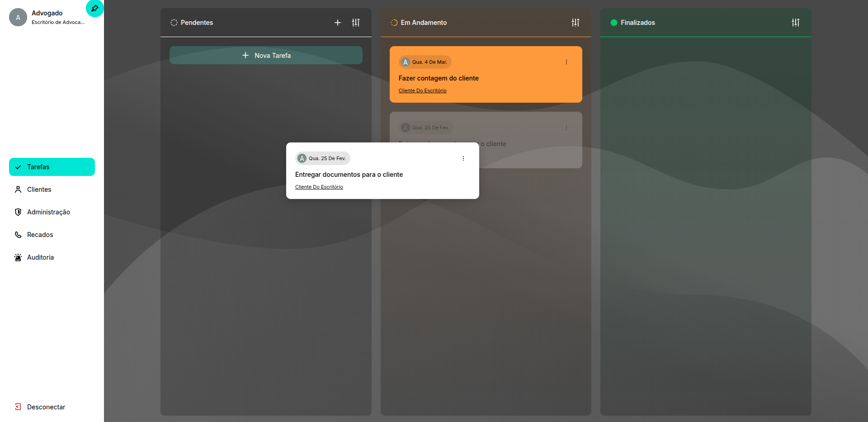The width and height of the screenshot is (868, 422).
Task: Toggle the sidebar pin button
Action: tap(94, 8)
